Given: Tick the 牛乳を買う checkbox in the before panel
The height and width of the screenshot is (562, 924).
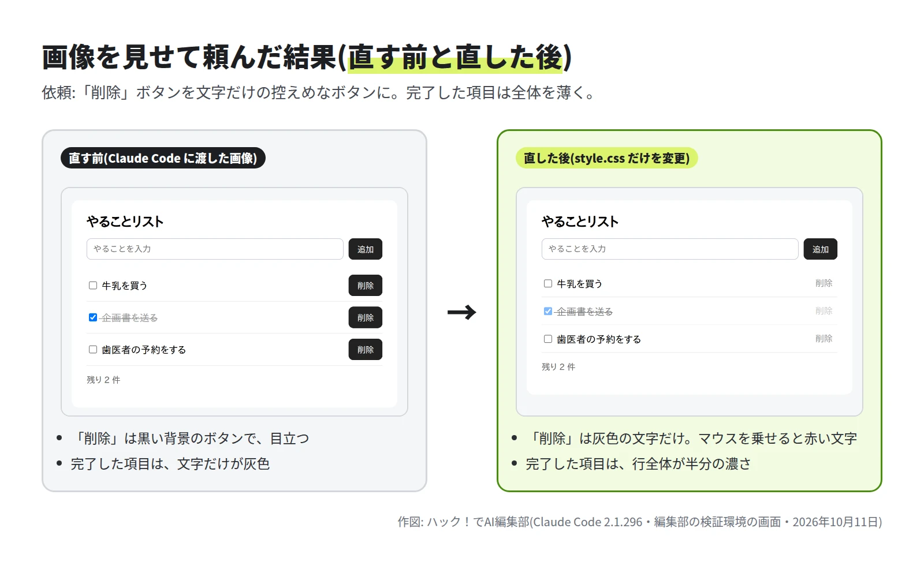Looking at the screenshot, I should coord(93,285).
